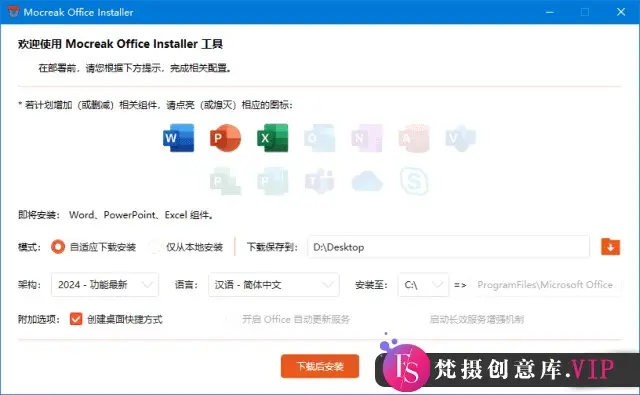This screenshot has width=640, height=395.
Task: Open the 语言 dropdown showing 汉语 - 简体中文
Action: click(x=273, y=284)
